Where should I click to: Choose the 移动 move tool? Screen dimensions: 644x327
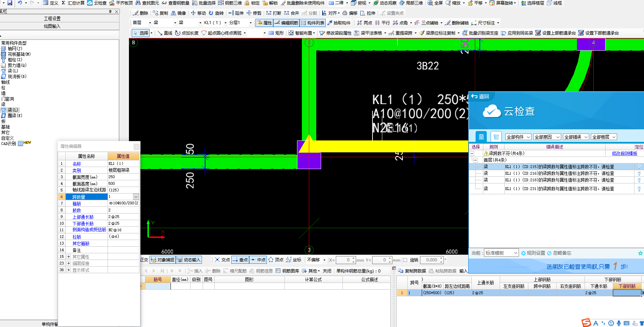pyautogui.click(x=198, y=13)
